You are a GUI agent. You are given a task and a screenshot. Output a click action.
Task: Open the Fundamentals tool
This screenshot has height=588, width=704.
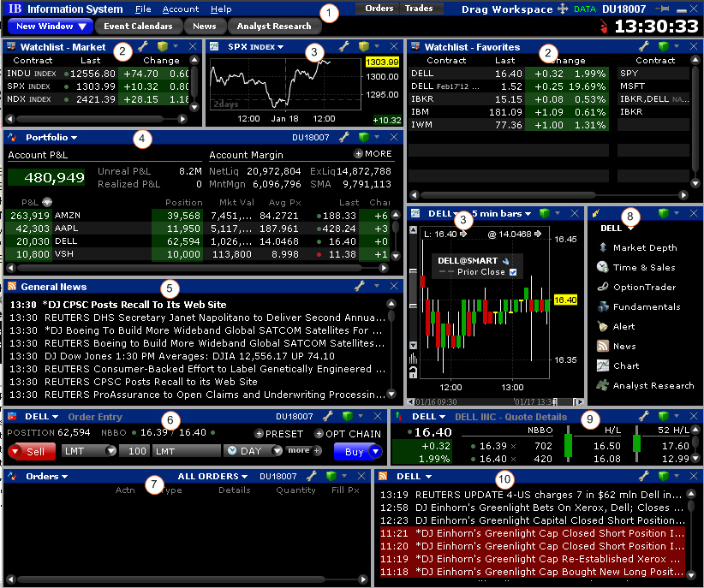[x=646, y=306]
